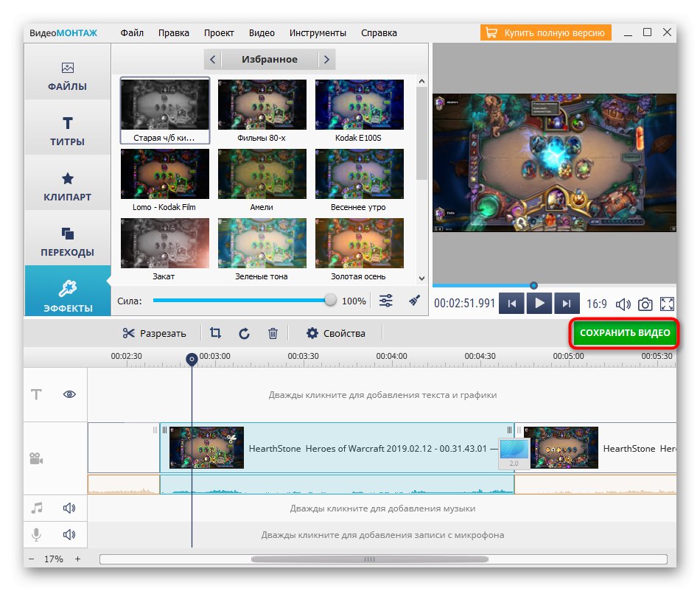
Task: Change the 16:9 aspect ratio
Action: pyautogui.click(x=596, y=304)
